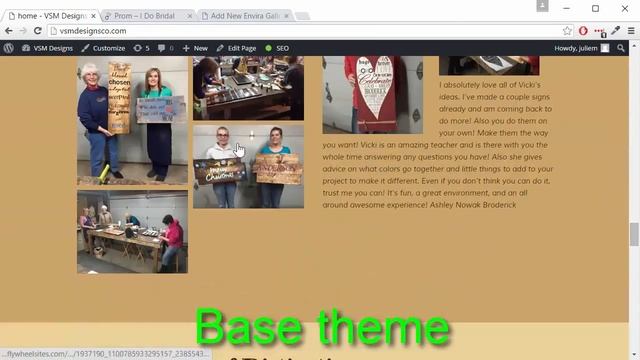Activate the eyedropper extension icon
640x360 pixels.
(x=616, y=30)
